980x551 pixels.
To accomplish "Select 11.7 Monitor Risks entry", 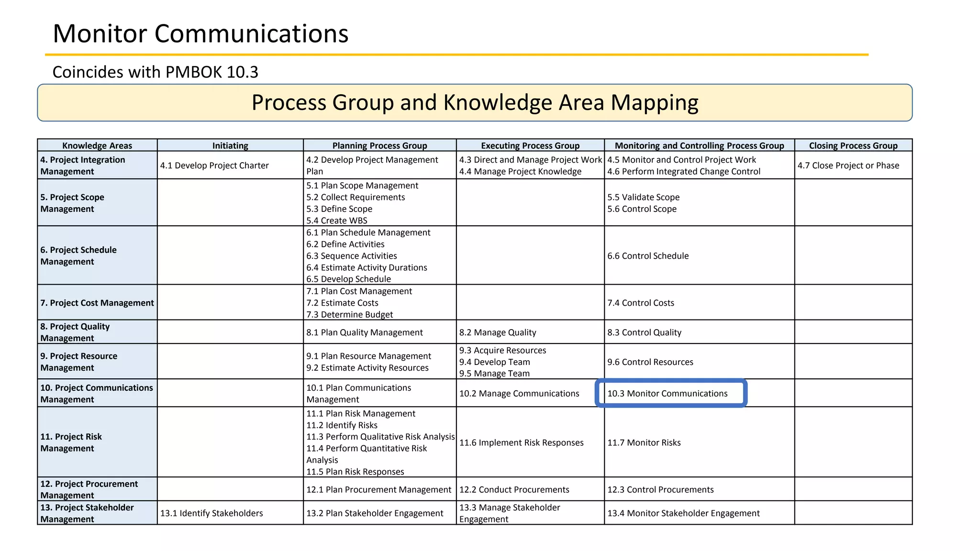I will tap(644, 442).
